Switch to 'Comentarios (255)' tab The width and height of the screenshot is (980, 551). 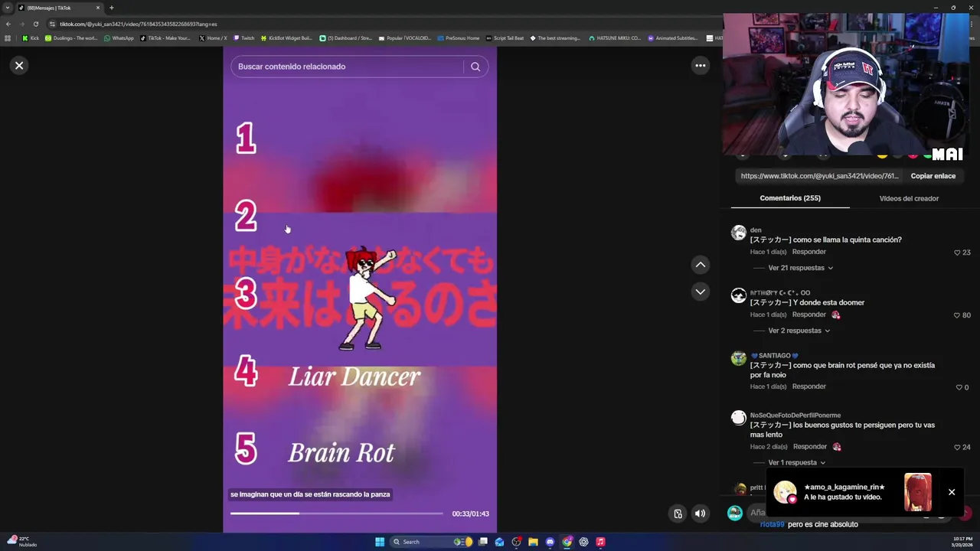tap(790, 198)
